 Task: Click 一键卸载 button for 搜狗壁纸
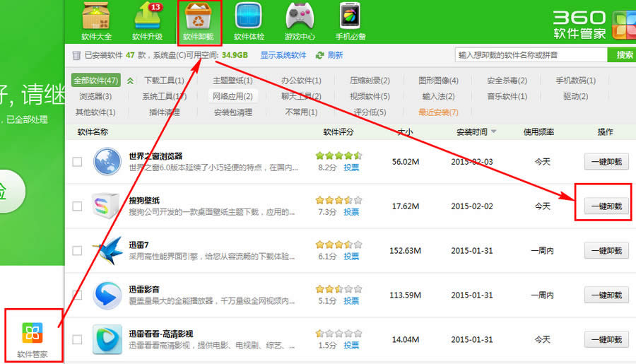(606, 206)
